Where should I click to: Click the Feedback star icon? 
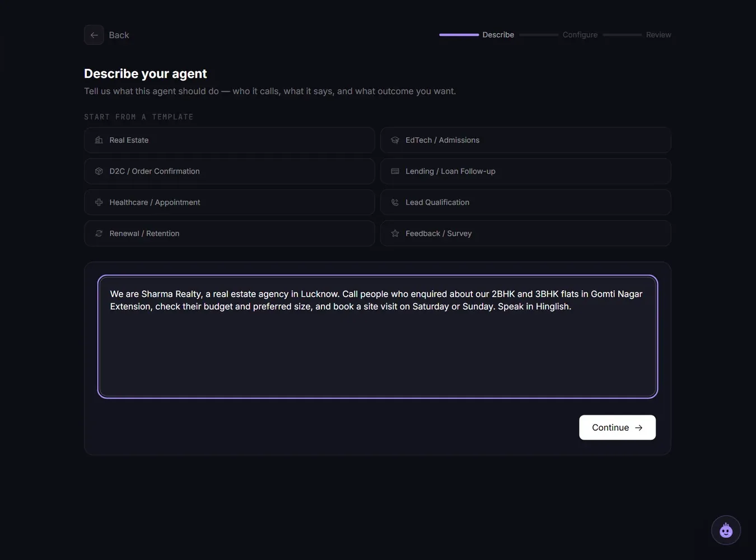(395, 234)
